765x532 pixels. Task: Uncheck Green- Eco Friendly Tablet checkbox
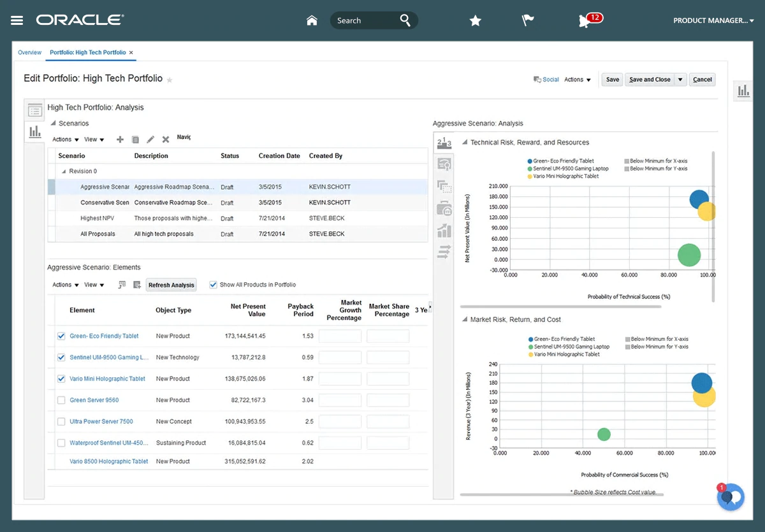click(61, 336)
